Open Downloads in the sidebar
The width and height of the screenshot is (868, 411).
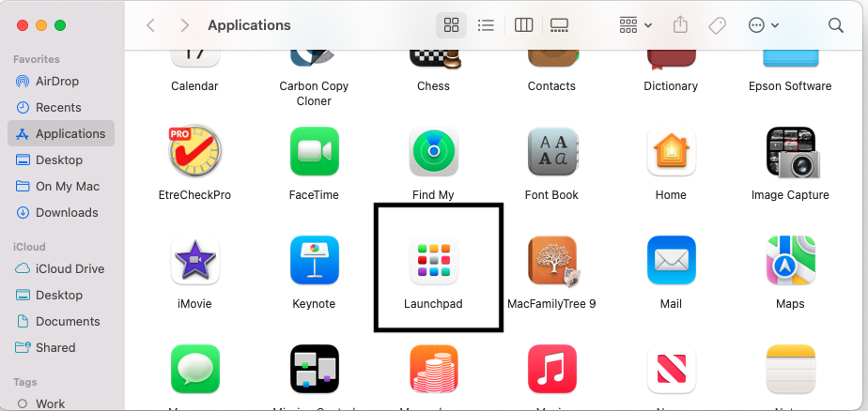coord(61,212)
